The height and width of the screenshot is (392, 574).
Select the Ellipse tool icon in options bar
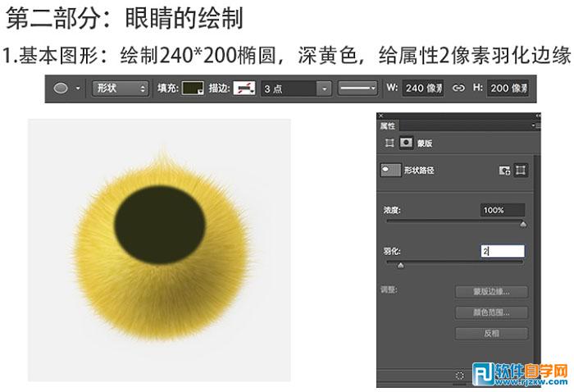pos(61,89)
